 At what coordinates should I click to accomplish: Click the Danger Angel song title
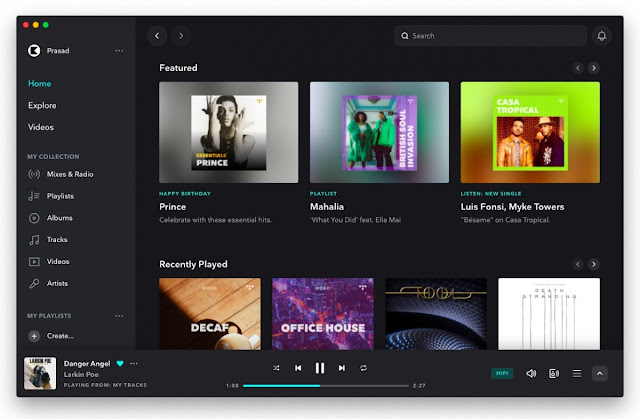tap(87, 364)
